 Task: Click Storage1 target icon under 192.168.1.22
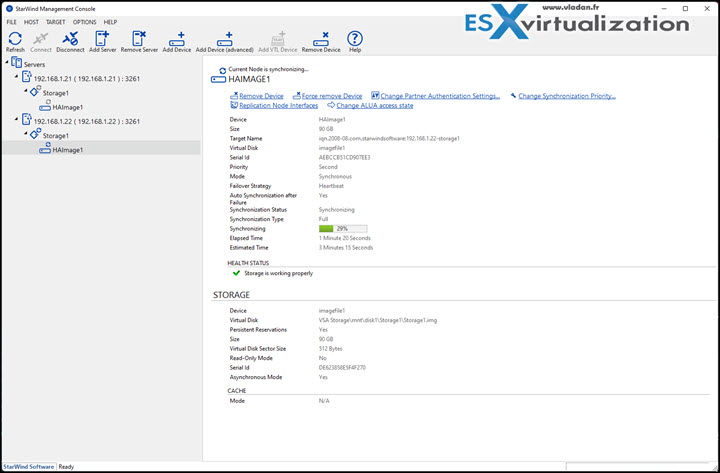[x=35, y=134]
